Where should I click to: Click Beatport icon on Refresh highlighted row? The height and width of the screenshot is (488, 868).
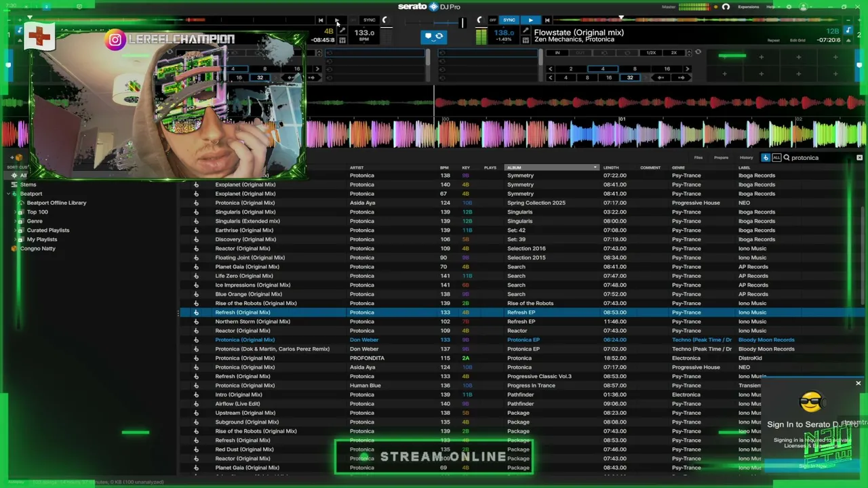pyautogui.click(x=196, y=312)
